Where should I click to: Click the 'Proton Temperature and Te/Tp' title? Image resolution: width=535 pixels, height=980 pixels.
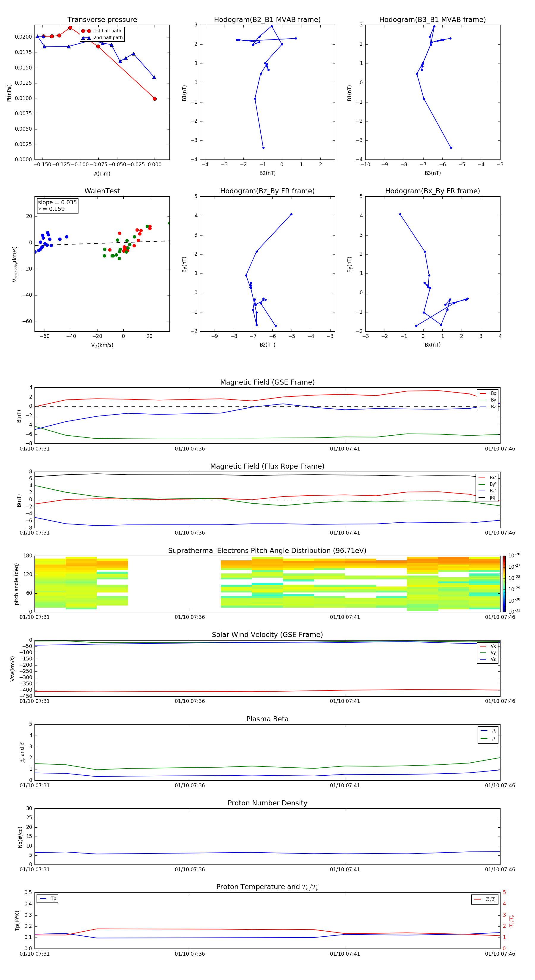coord(267,887)
